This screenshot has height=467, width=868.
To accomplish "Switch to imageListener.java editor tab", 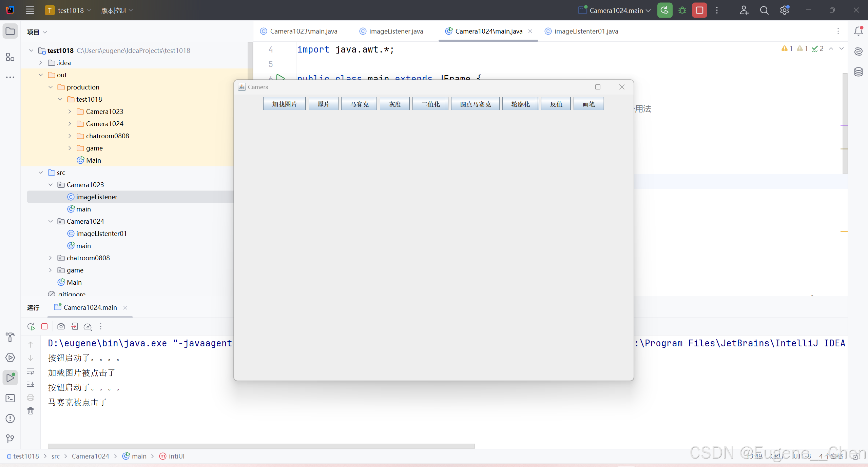I will click(x=396, y=31).
